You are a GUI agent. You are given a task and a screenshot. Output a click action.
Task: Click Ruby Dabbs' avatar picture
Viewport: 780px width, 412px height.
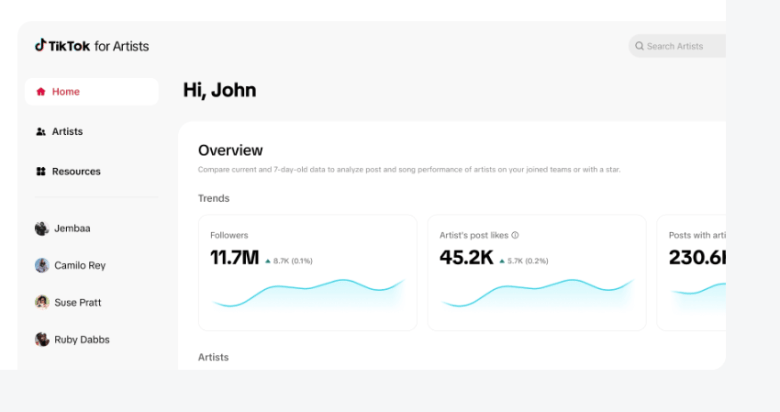click(42, 339)
